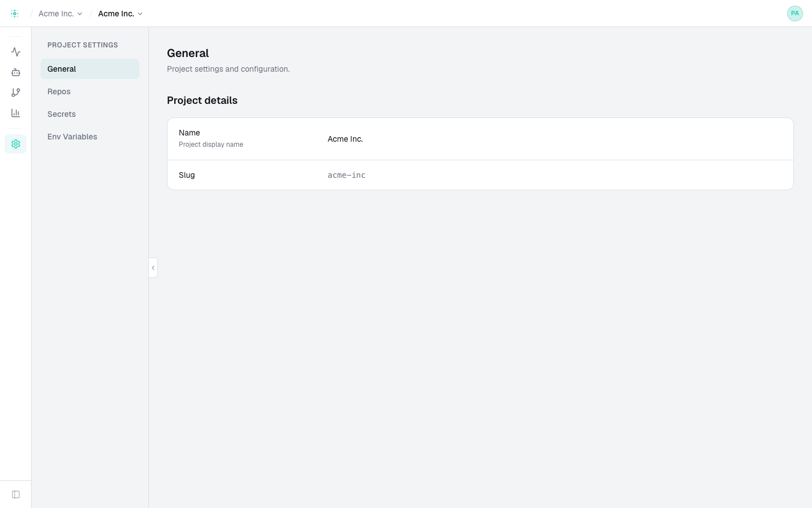Click the app logo icon in header
This screenshot has width=812, height=508.
(x=15, y=14)
